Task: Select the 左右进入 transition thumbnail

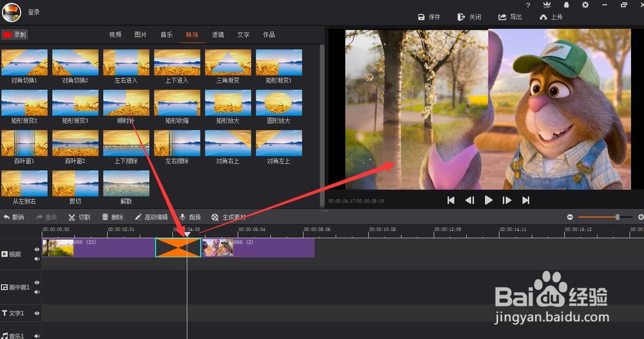Action: (126, 63)
